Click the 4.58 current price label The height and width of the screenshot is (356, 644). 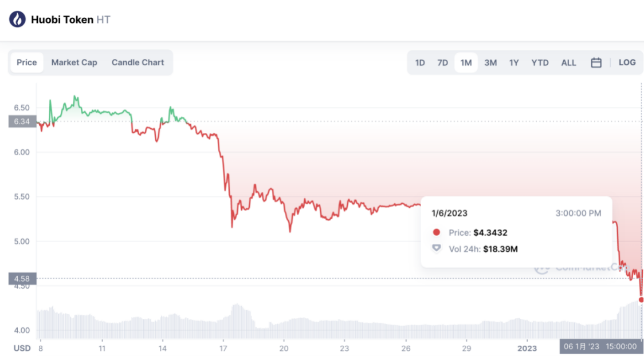coord(22,279)
